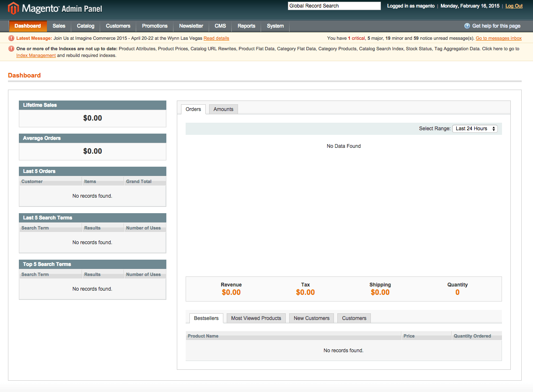Click Number of Uses header in Top 5 Search Terms
This screenshot has width=533, height=392.
click(145, 274)
